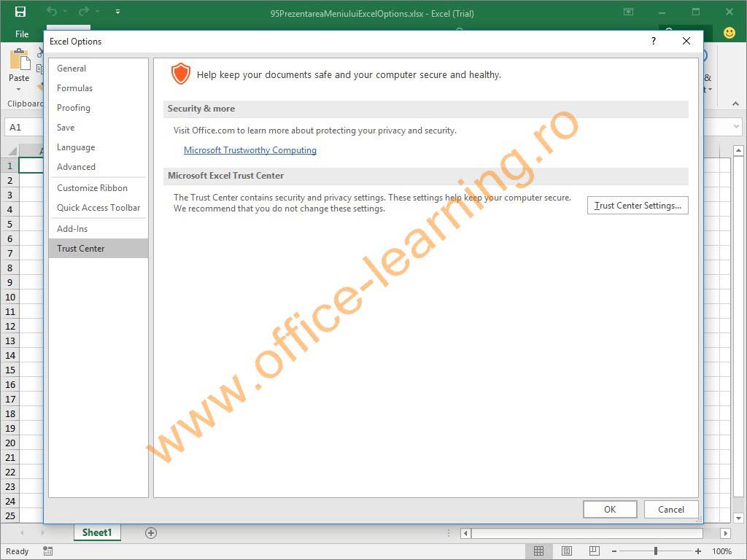Click the Select All corner triangle
Image resolution: width=747 pixels, height=560 pixels.
(x=12, y=151)
